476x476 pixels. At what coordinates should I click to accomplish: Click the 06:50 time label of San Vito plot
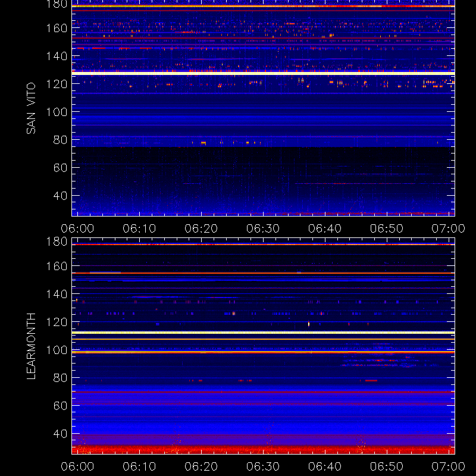(387, 228)
